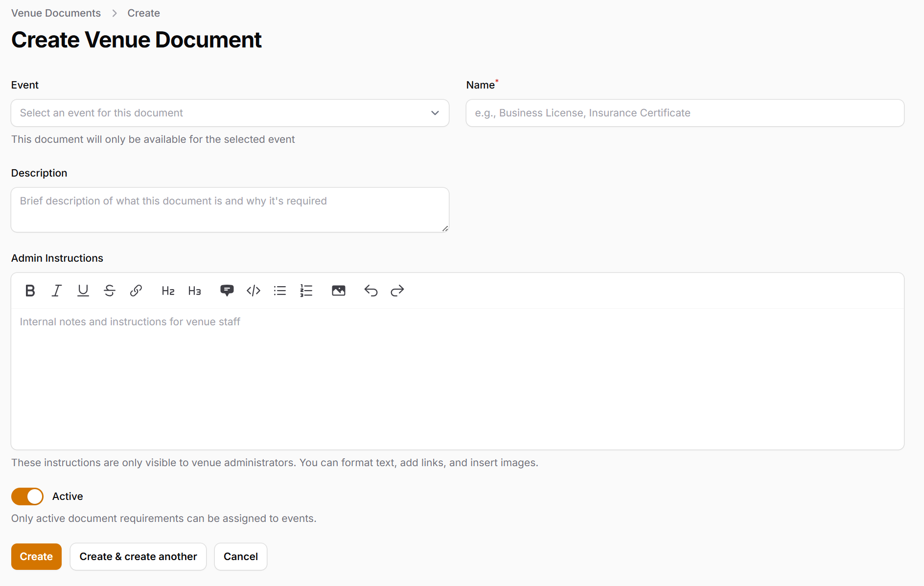Apply strikethrough to text

110,291
